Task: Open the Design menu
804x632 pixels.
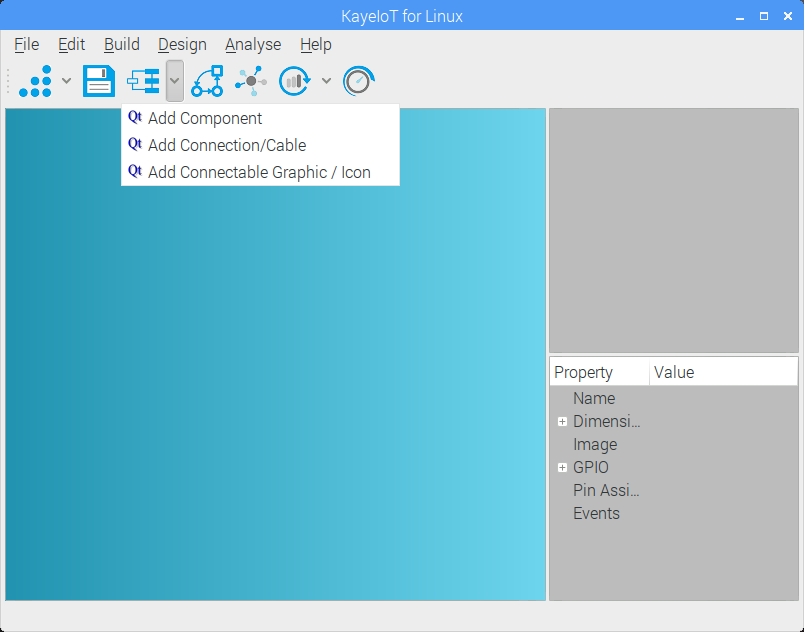Action: 182,45
